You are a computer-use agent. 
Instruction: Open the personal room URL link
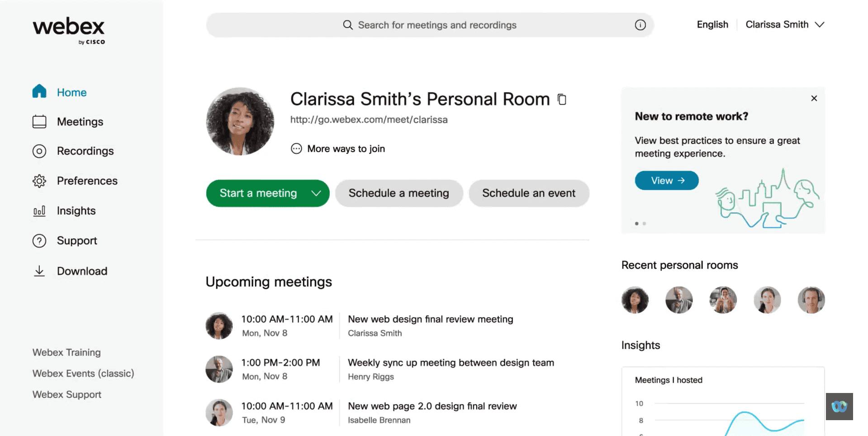pyautogui.click(x=369, y=120)
